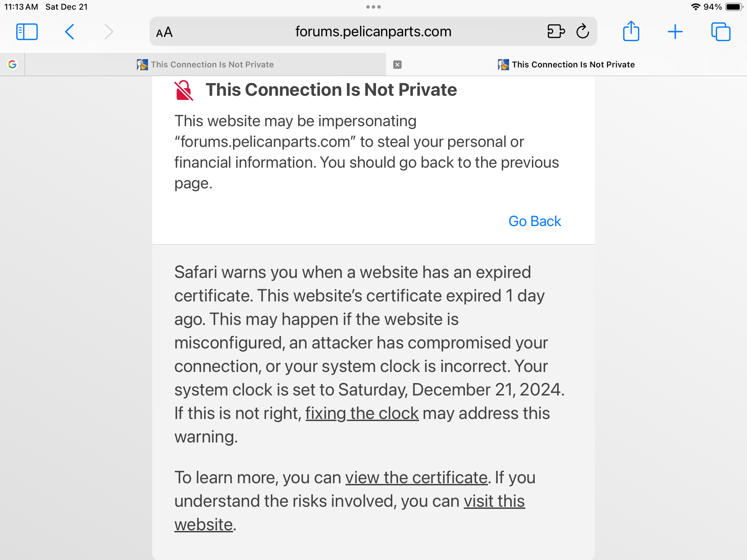
Task: Proceed via visit this website link
Action: coord(494,501)
